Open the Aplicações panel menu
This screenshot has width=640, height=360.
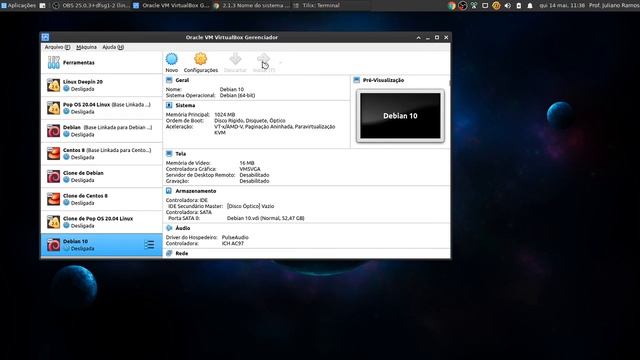18,5
